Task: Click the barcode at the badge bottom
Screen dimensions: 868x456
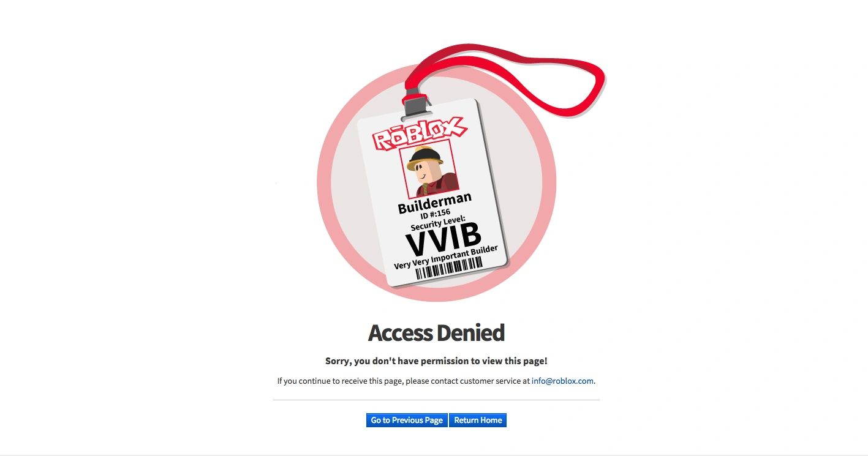Action: [449, 268]
